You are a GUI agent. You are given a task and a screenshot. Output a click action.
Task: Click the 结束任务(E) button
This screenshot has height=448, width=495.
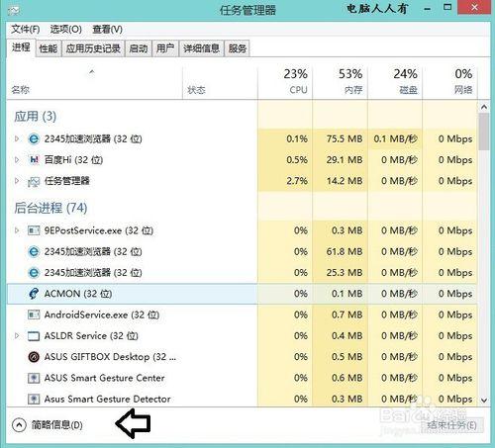pyautogui.click(x=451, y=425)
